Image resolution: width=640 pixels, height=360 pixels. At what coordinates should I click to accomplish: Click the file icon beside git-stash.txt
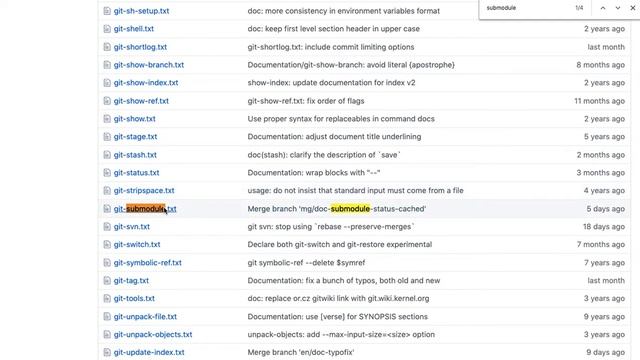107,155
